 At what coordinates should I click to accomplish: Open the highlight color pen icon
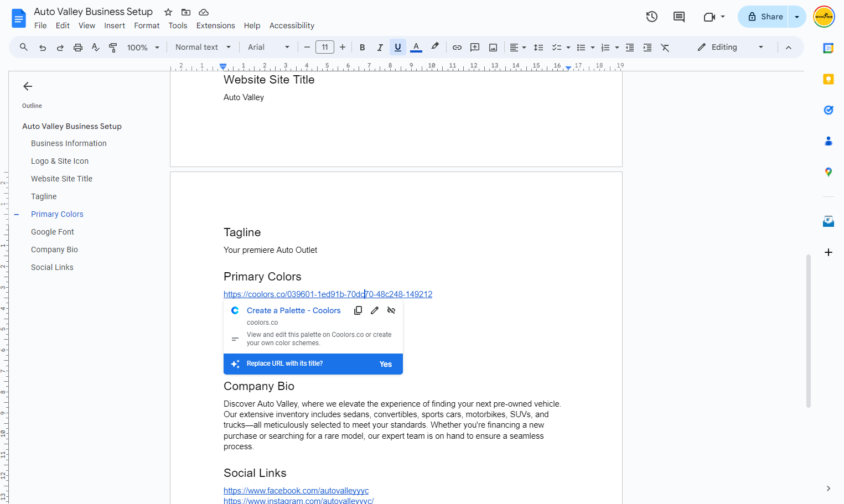pos(435,47)
